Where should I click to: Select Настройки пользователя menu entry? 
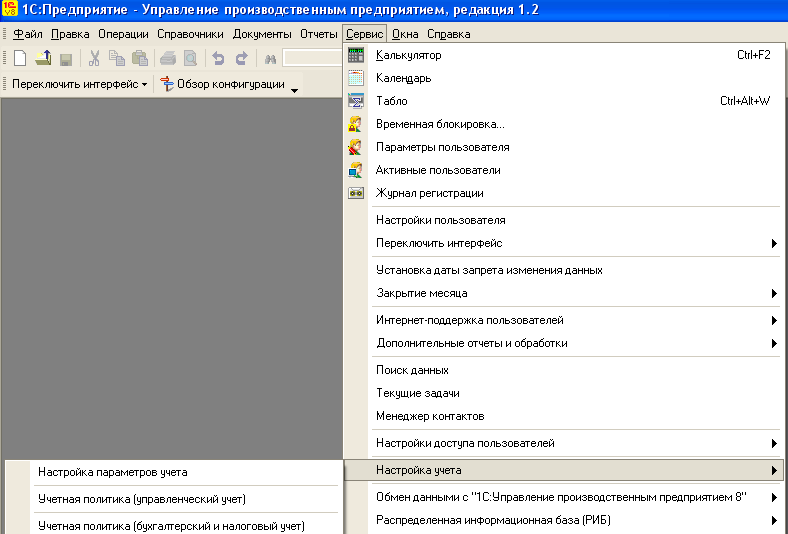(563, 220)
